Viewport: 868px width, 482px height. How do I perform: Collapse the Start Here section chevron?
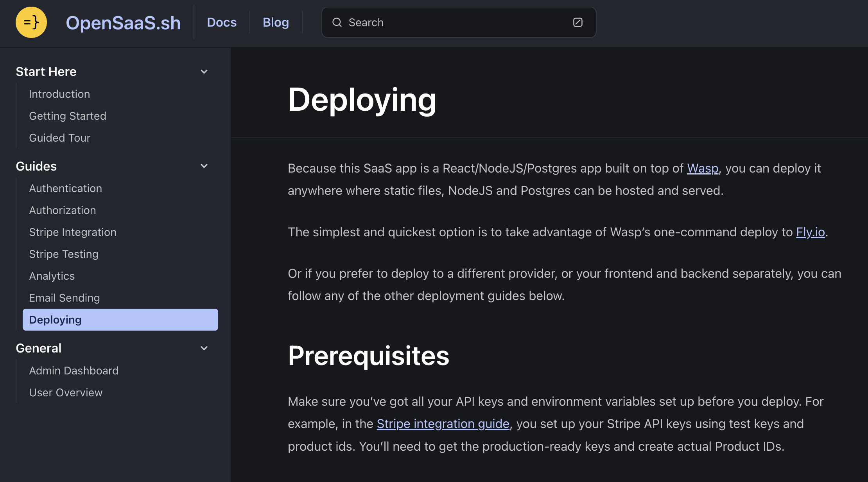pos(204,72)
